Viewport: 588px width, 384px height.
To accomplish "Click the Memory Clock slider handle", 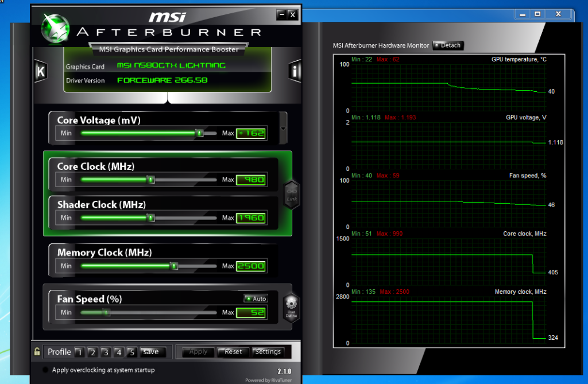I will 174,266.
